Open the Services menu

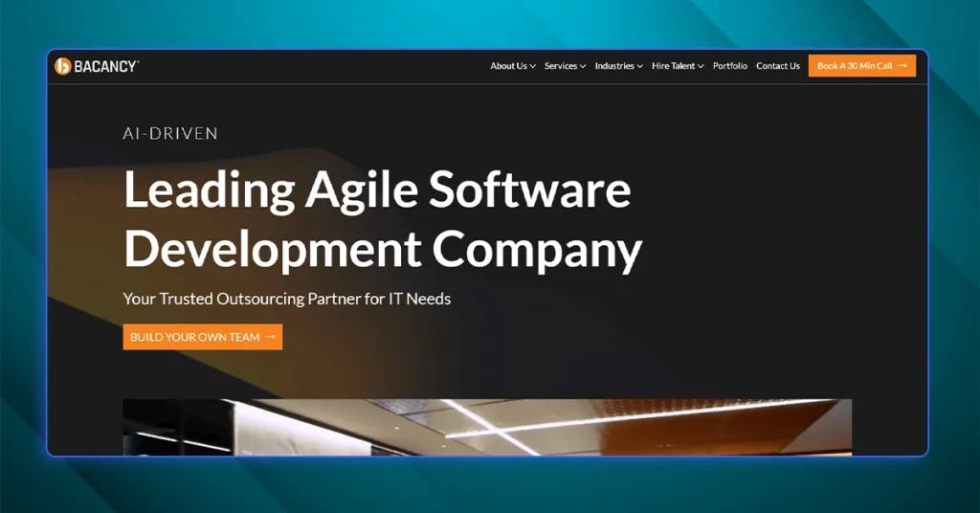tap(561, 66)
